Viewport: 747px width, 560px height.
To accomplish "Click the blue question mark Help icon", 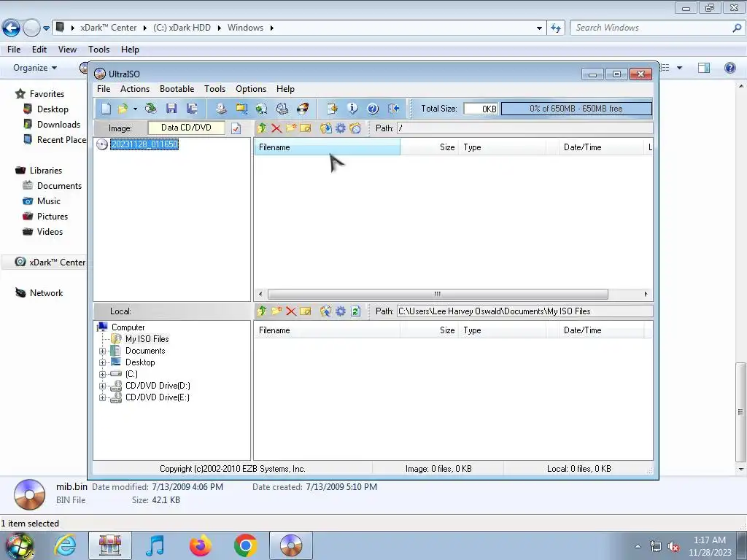I will pos(373,109).
